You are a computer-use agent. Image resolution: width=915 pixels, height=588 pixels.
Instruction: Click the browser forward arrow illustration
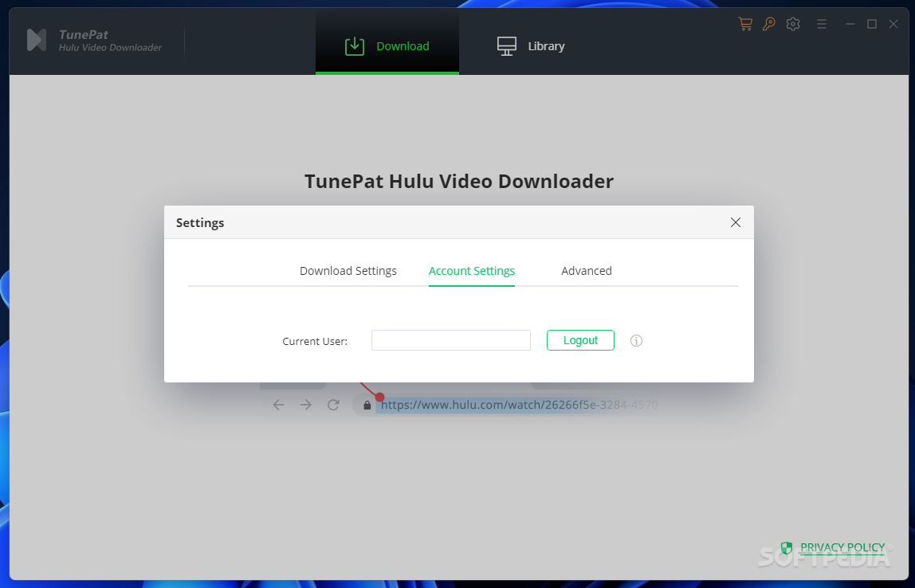pos(306,405)
